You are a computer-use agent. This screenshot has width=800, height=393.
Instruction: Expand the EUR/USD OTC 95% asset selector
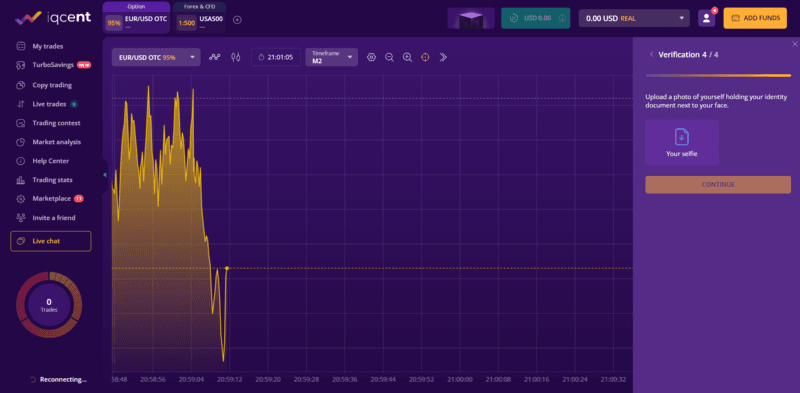coord(156,57)
